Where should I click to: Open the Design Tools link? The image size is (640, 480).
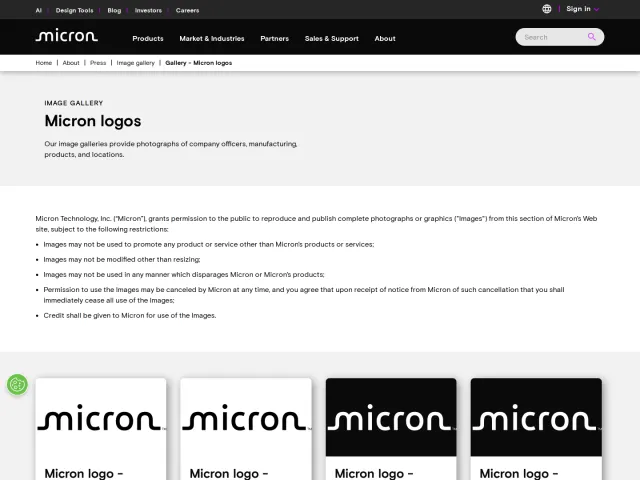pyautogui.click(x=74, y=10)
